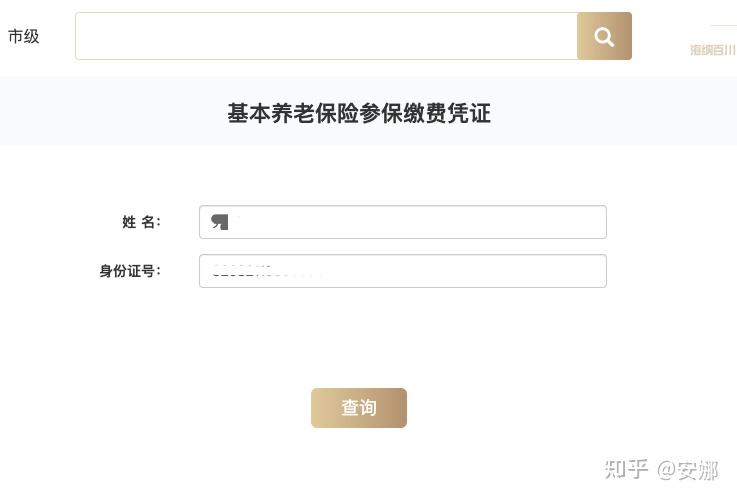Click the 知乎 watermark logo

(627, 469)
